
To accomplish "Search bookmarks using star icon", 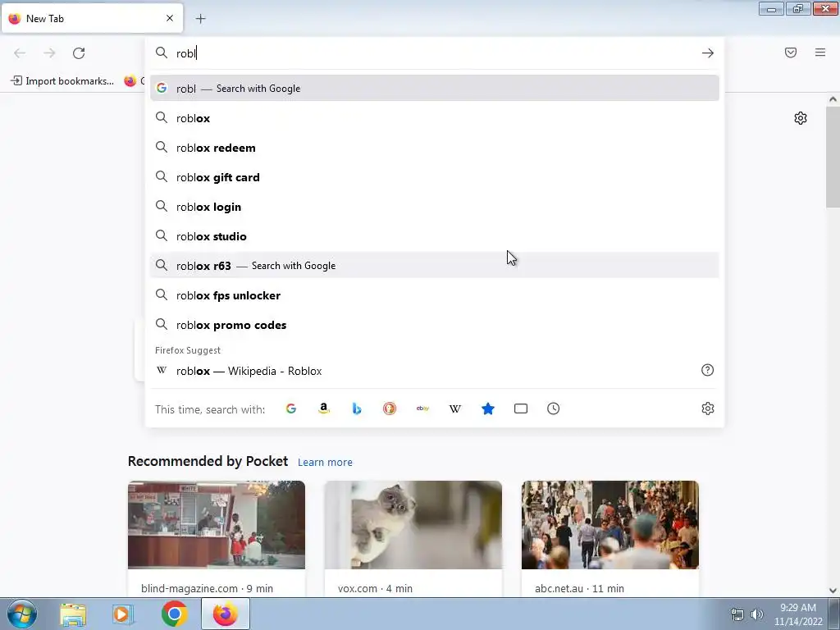I will 488,409.
